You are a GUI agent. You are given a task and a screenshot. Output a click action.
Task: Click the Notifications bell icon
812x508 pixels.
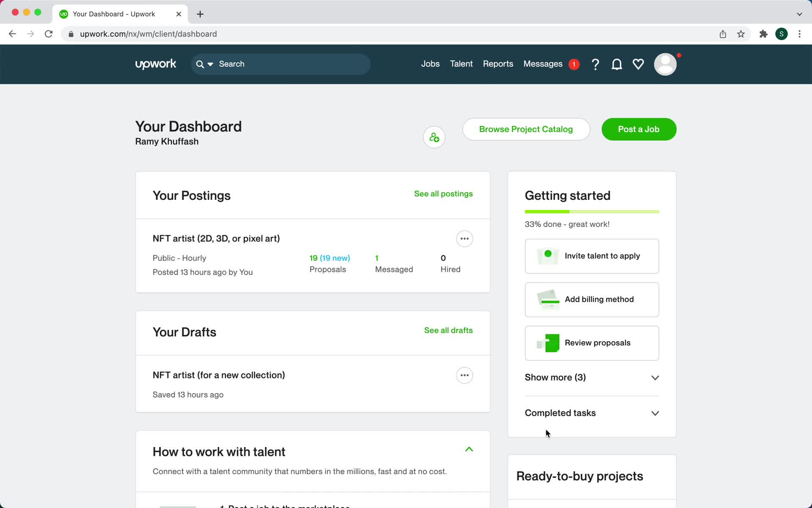[617, 64]
